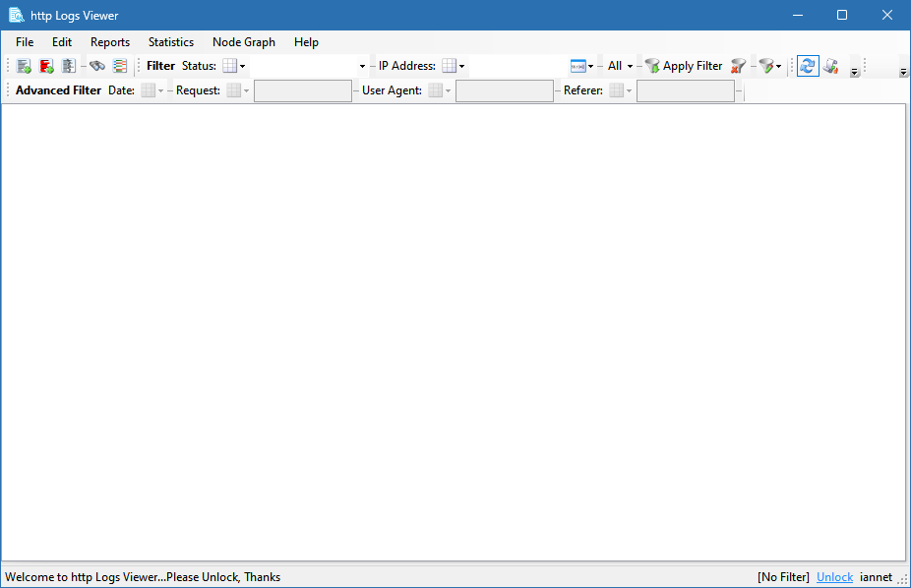Open the Reports menu
Viewport: 911px width, 588px height.
tap(110, 42)
